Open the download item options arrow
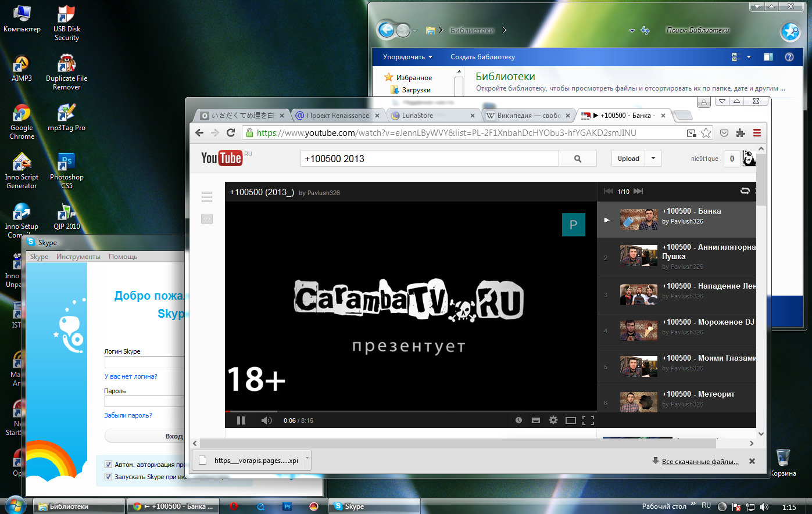The height and width of the screenshot is (514, 812). tap(307, 460)
